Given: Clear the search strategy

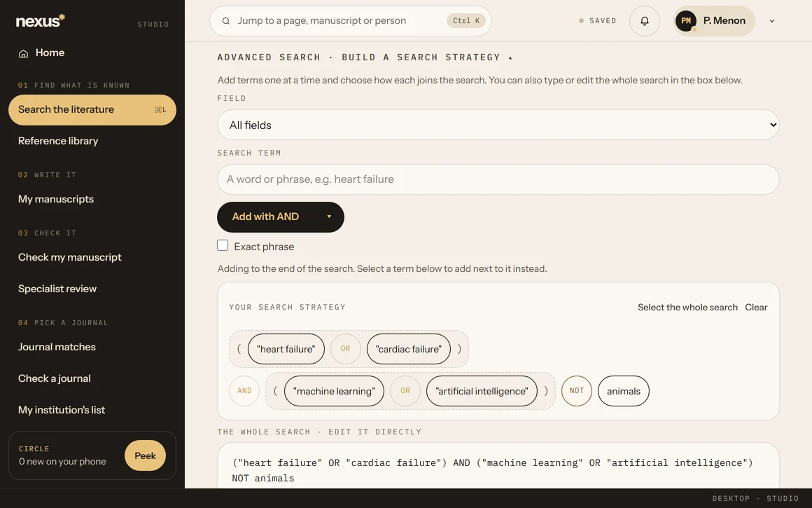Looking at the screenshot, I should [x=756, y=308].
